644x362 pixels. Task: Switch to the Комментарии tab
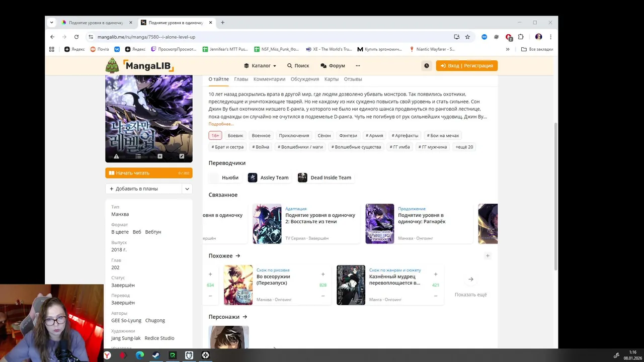(269, 79)
